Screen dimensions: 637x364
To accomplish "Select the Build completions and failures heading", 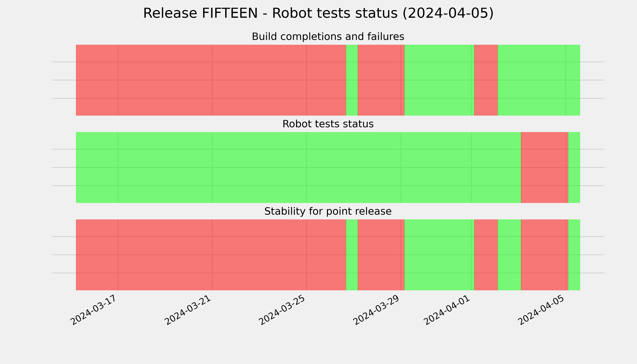I will point(328,37).
